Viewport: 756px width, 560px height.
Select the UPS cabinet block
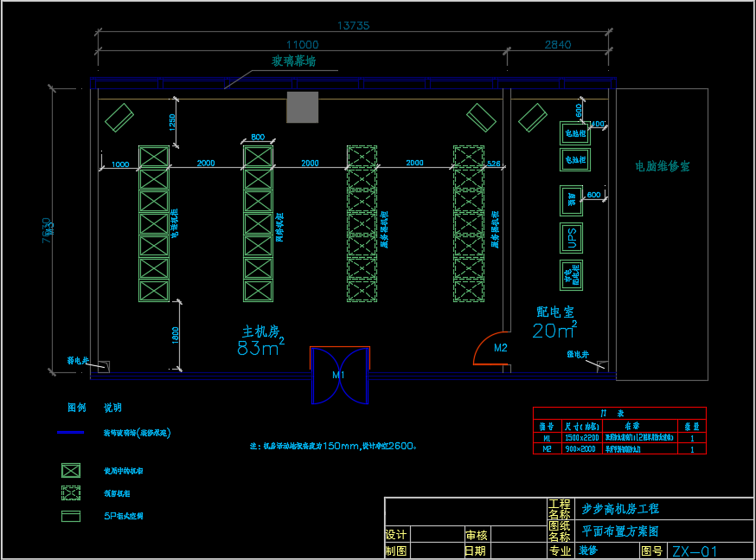(572, 238)
